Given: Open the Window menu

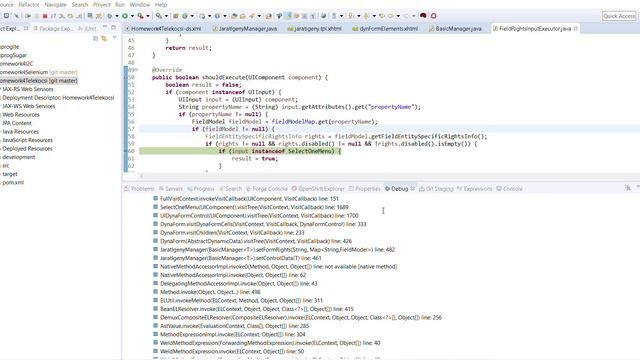Looking at the screenshot, I should 140,4.
